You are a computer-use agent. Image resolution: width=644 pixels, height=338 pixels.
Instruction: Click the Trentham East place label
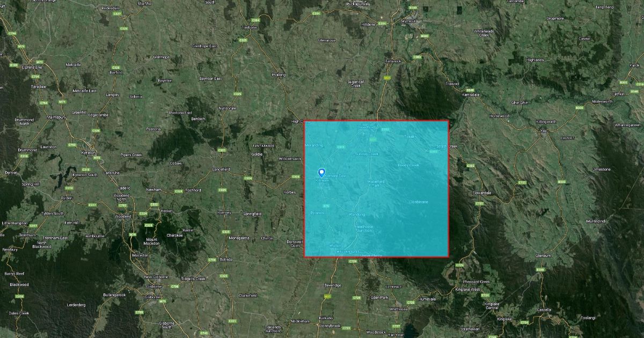[55, 238]
